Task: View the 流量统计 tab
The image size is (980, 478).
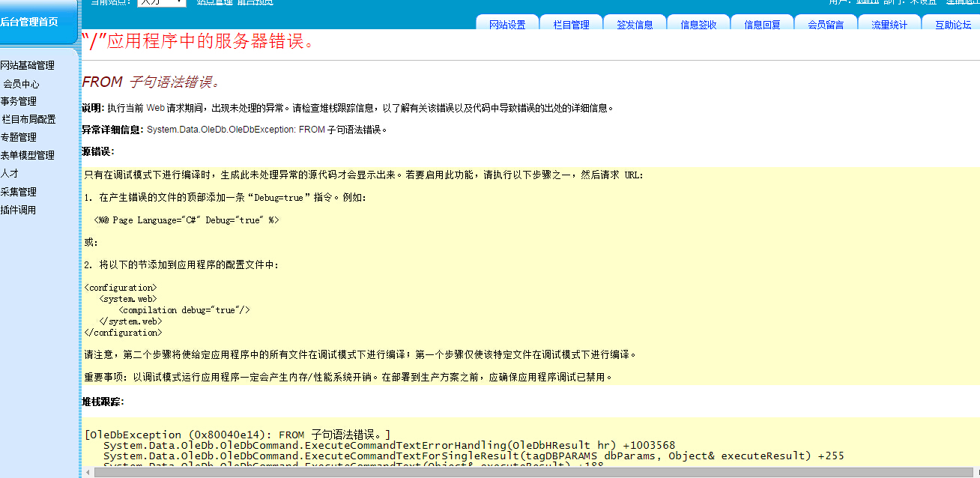Action: 889,24
